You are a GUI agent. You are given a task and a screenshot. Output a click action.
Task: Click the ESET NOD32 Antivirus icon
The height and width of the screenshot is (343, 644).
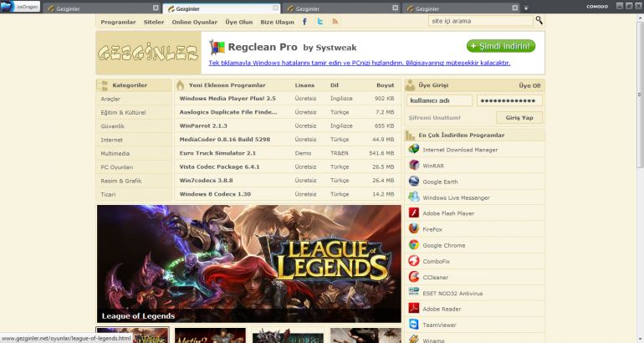click(x=414, y=293)
